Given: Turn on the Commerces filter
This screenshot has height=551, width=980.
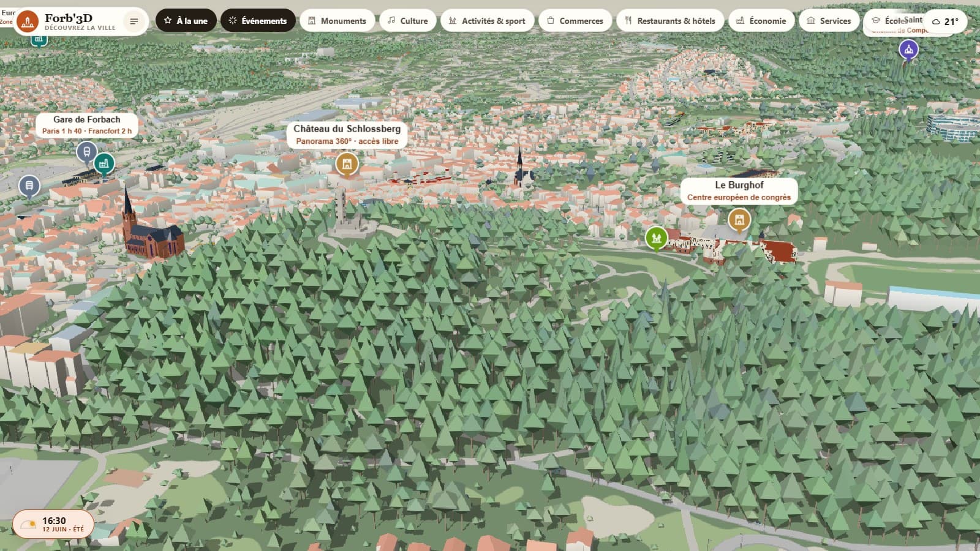Looking at the screenshot, I should click(575, 20).
